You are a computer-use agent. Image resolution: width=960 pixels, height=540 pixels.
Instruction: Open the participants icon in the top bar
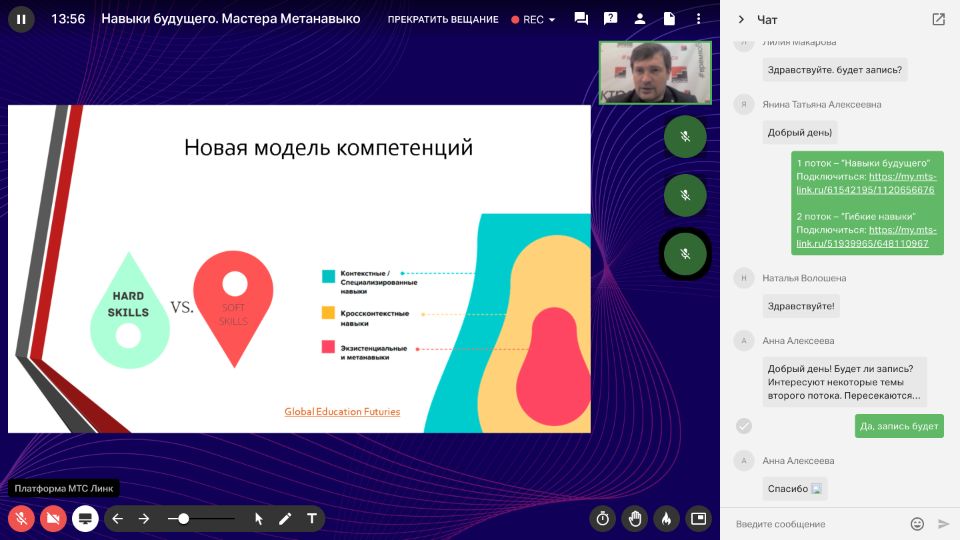640,19
